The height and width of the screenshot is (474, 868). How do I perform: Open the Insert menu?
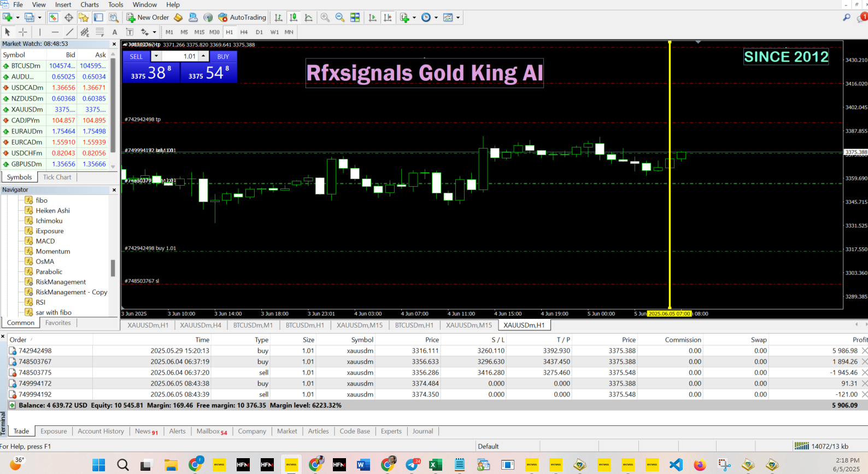(x=63, y=4)
